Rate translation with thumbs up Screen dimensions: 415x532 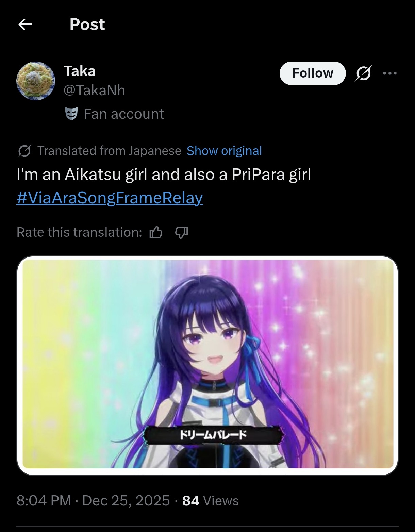[x=156, y=233]
